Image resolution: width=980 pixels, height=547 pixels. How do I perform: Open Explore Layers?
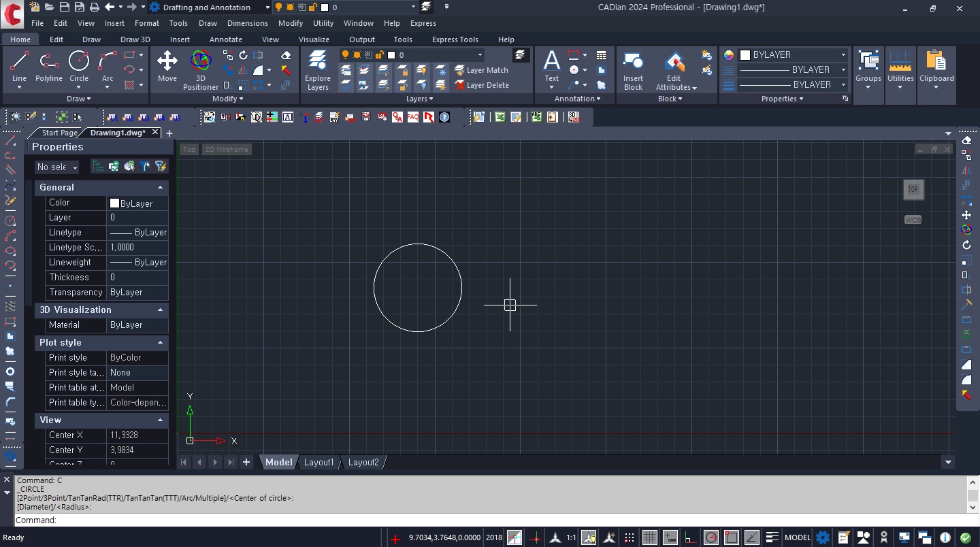[x=318, y=69]
